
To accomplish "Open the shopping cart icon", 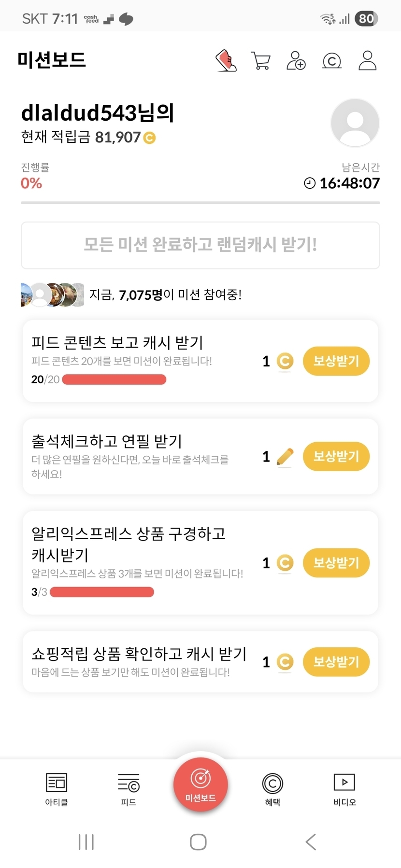I will coord(261,61).
